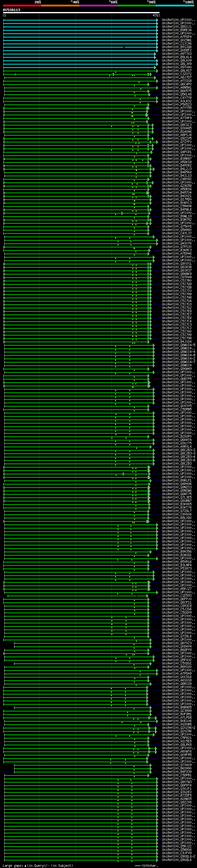Select the UniRef100_A7THF9 entry

point(177,118)
